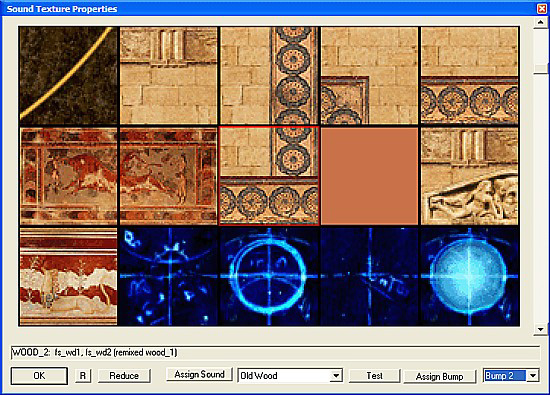Choose the blue ring hologram texture
Viewport: 550px width, 395px height.
pos(269,276)
